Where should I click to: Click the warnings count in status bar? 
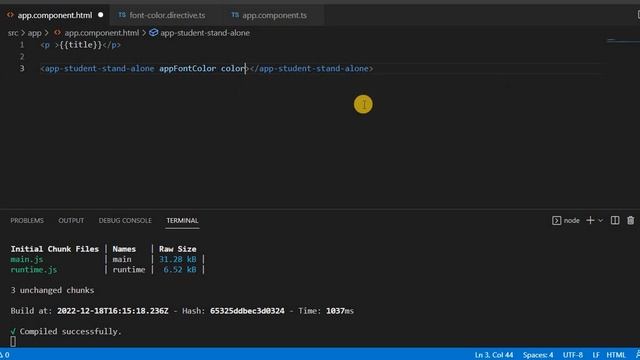pos(4,355)
